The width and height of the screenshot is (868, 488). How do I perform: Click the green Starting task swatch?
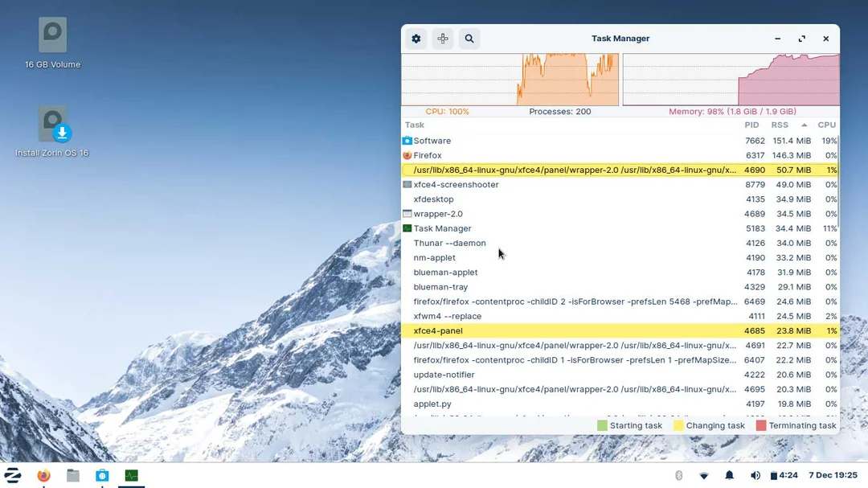[x=602, y=425]
